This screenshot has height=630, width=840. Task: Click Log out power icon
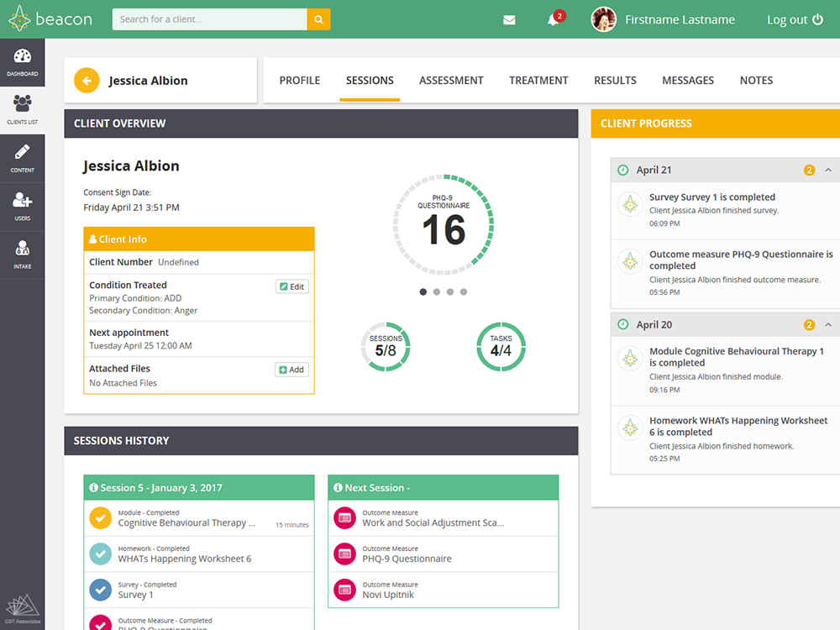[817, 19]
